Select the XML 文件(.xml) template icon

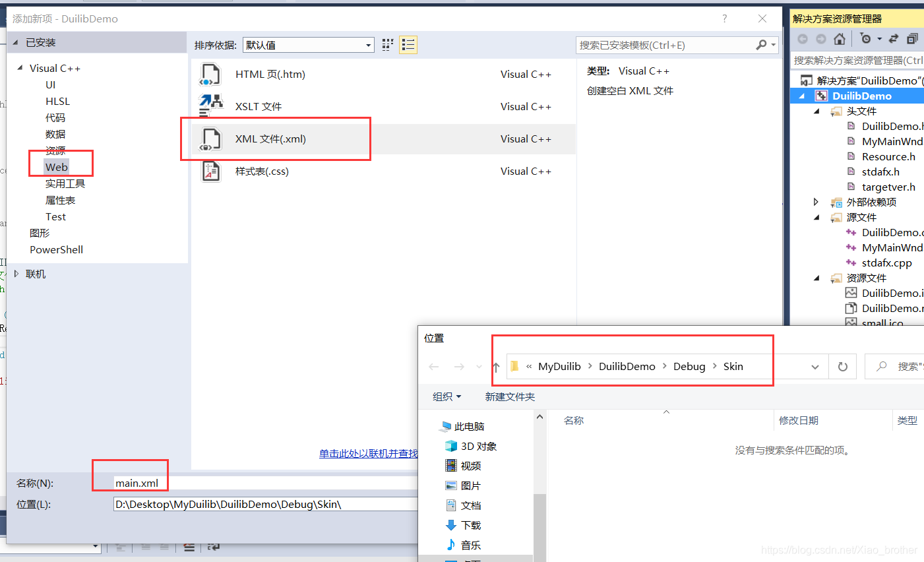(x=210, y=139)
